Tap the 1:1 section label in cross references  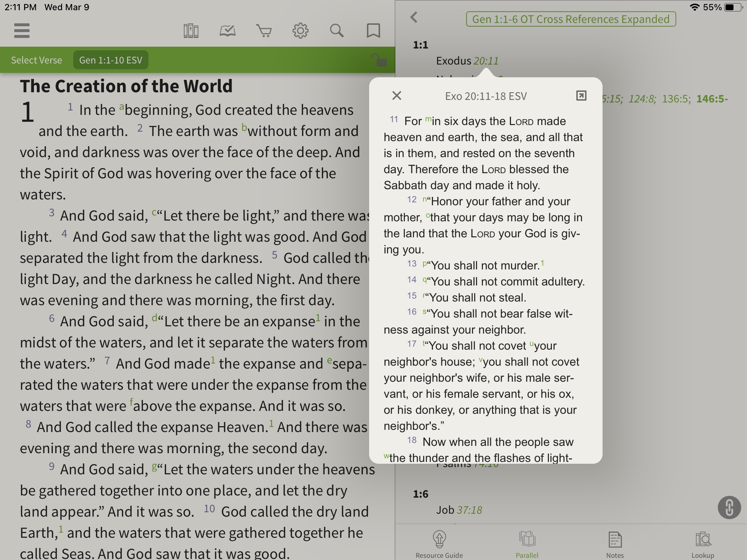[421, 45]
